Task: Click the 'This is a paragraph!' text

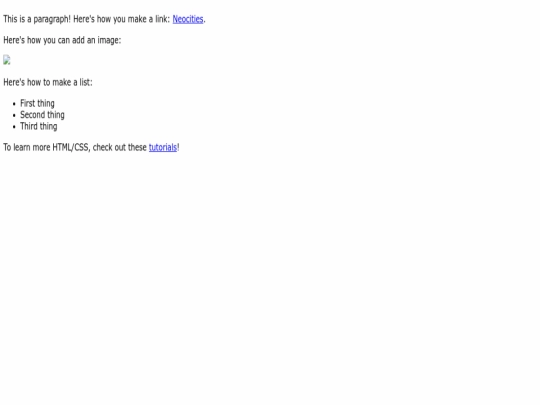Action: point(37,19)
